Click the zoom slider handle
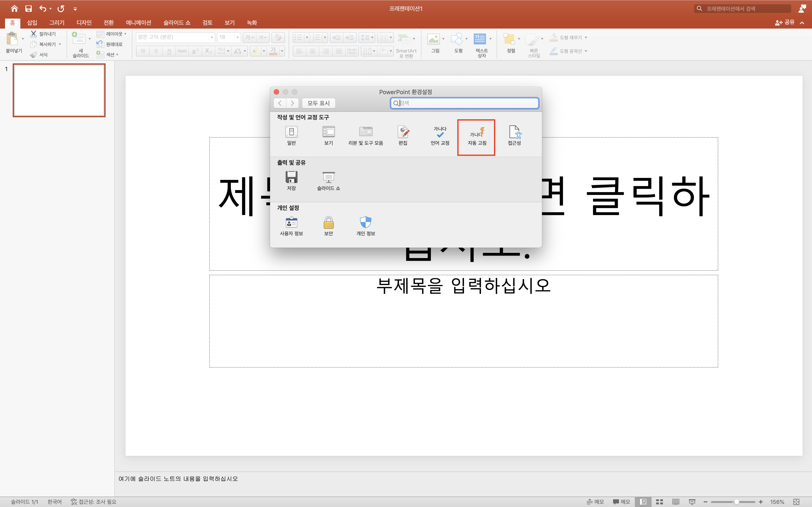 pyautogui.click(x=736, y=502)
